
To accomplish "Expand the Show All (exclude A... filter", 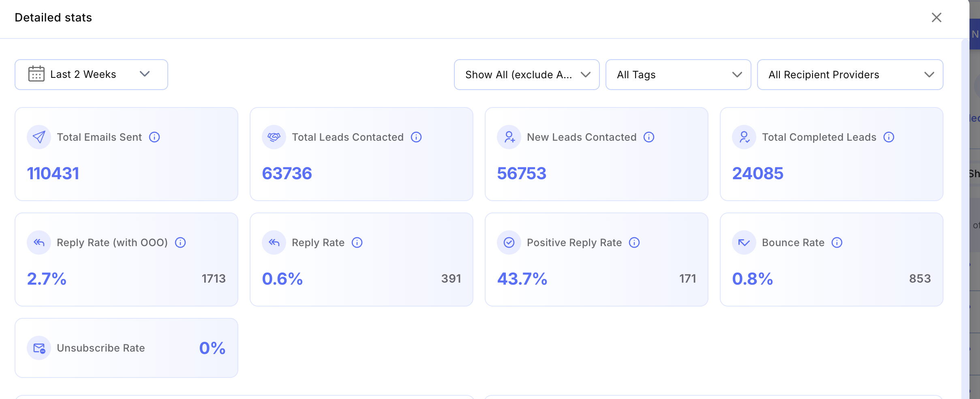I will (x=526, y=75).
